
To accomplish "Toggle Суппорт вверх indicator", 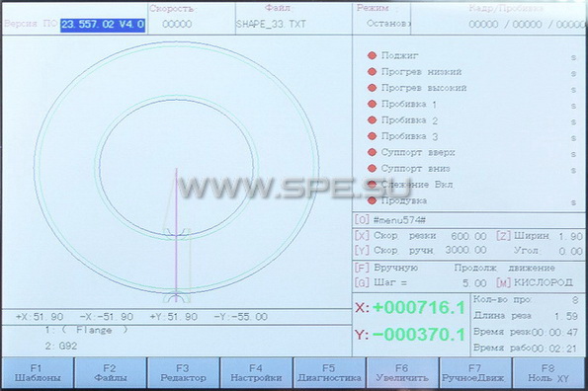I will [372, 152].
